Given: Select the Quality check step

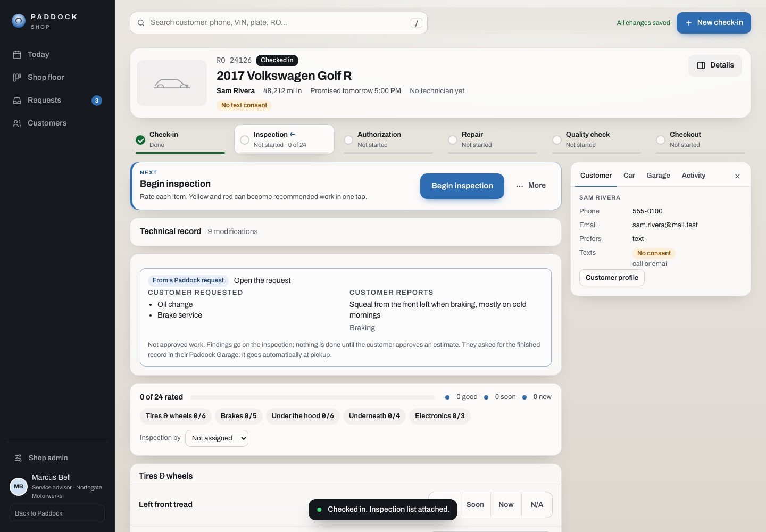Looking at the screenshot, I should tap(596, 139).
